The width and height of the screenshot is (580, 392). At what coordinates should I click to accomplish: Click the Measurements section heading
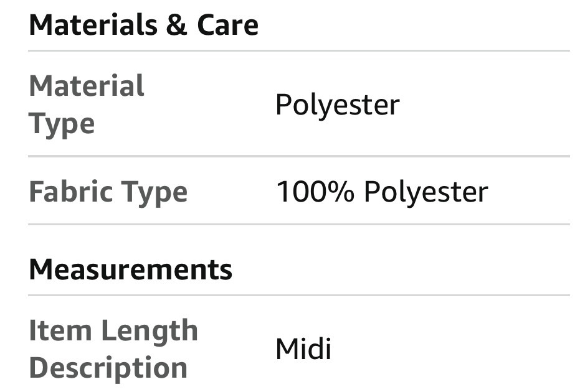pos(130,269)
